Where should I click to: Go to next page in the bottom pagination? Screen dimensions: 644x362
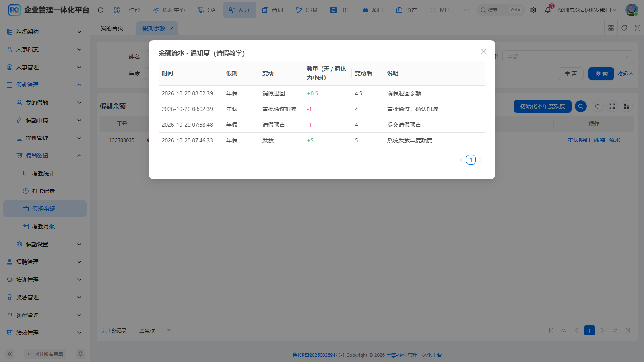(602, 331)
